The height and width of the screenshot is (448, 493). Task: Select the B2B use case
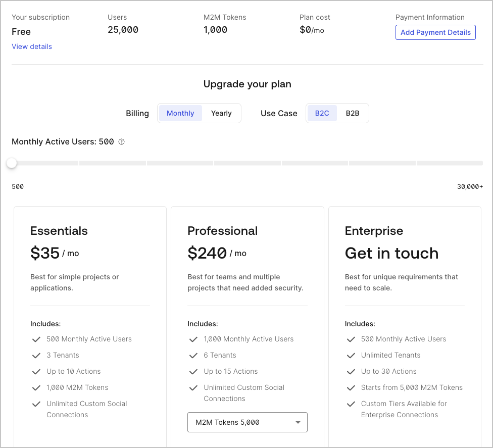[x=353, y=113]
